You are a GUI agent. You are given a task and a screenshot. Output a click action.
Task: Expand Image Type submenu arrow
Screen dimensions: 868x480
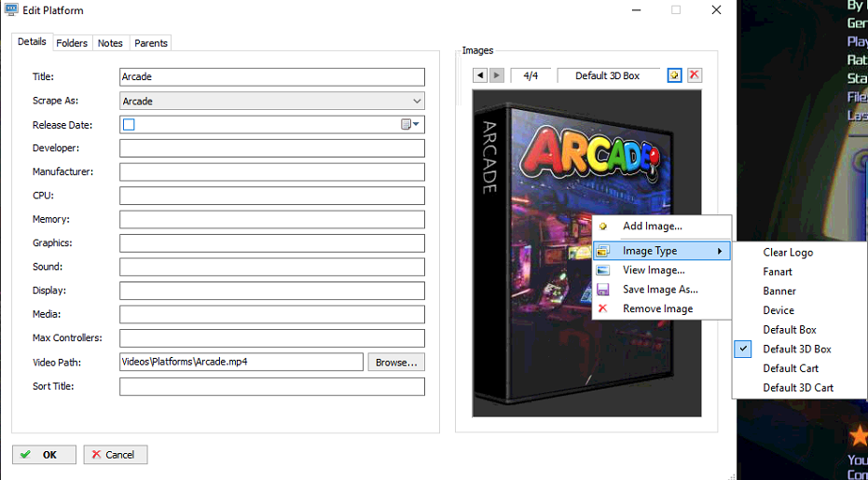click(x=720, y=252)
